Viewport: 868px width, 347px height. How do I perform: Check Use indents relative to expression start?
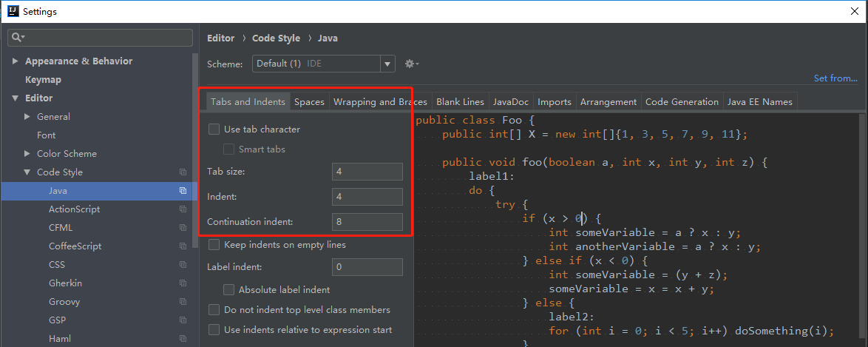[214, 330]
